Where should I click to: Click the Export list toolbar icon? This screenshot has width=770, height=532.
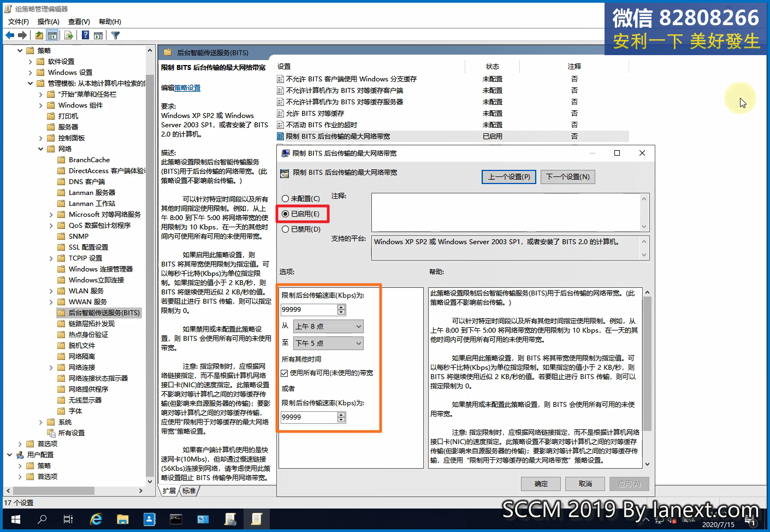coord(69,36)
